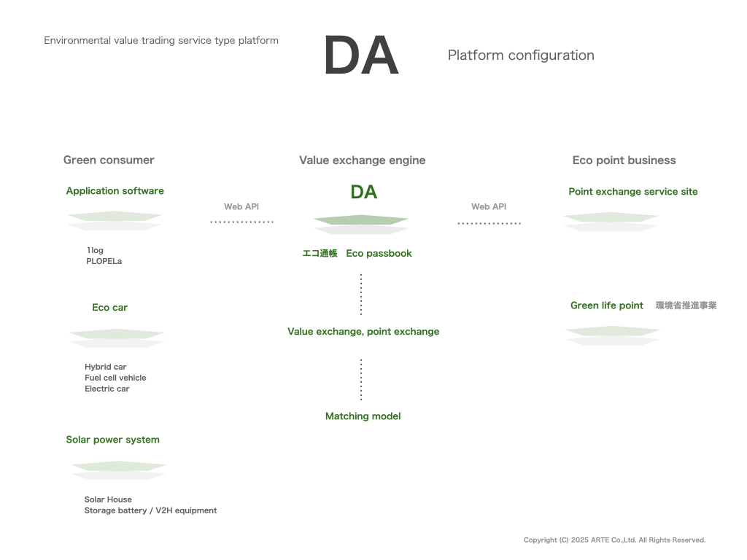Click the green DA engine title
The image size is (747, 560).
click(x=364, y=192)
